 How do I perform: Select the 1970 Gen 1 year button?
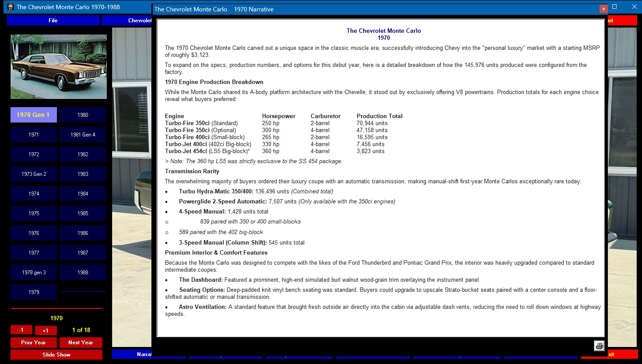point(34,115)
